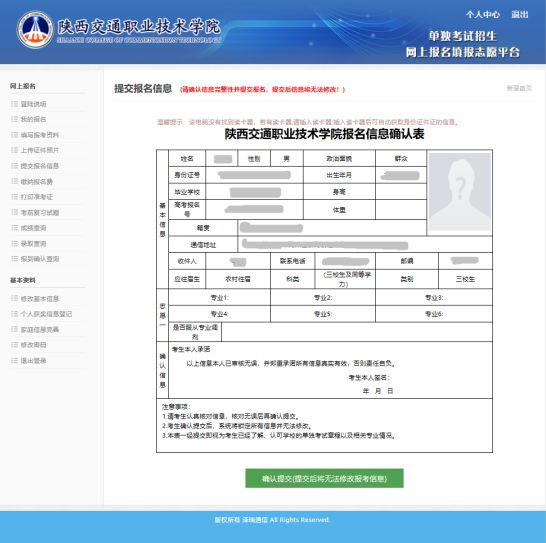Viewport: 546px width, 543px height.
Task: Select 个人获奖信息登记 menu item
Action: 46,314
